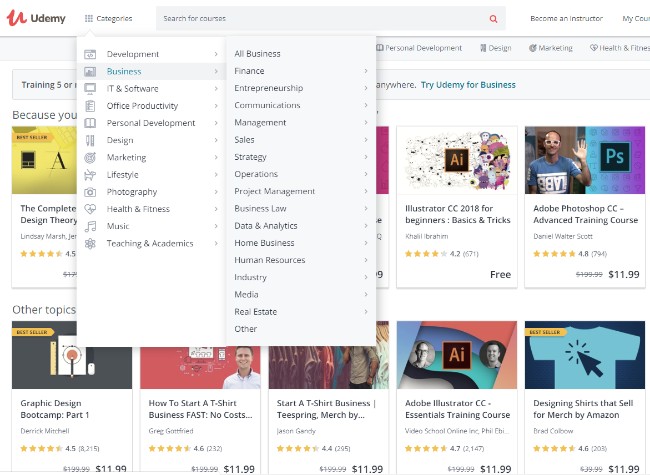Click the Marketing target icon

coord(90,158)
